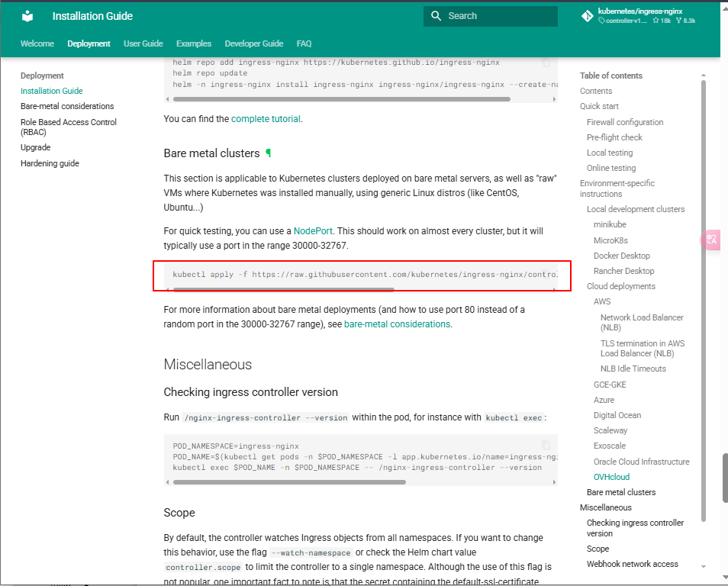The width and height of the screenshot is (728, 586).
Task: Jump to Digital Ocean section
Action: click(x=617, y=415)
